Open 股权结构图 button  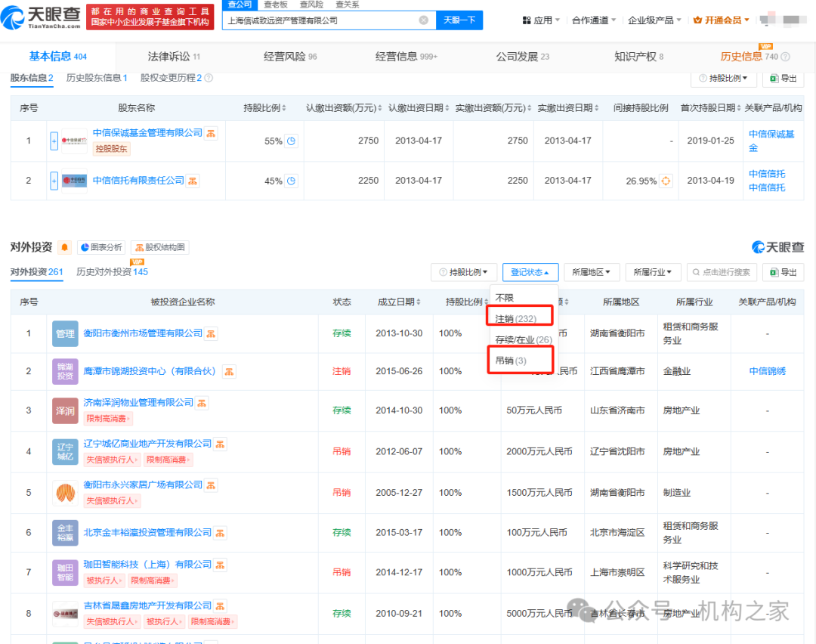pos(160,247)
